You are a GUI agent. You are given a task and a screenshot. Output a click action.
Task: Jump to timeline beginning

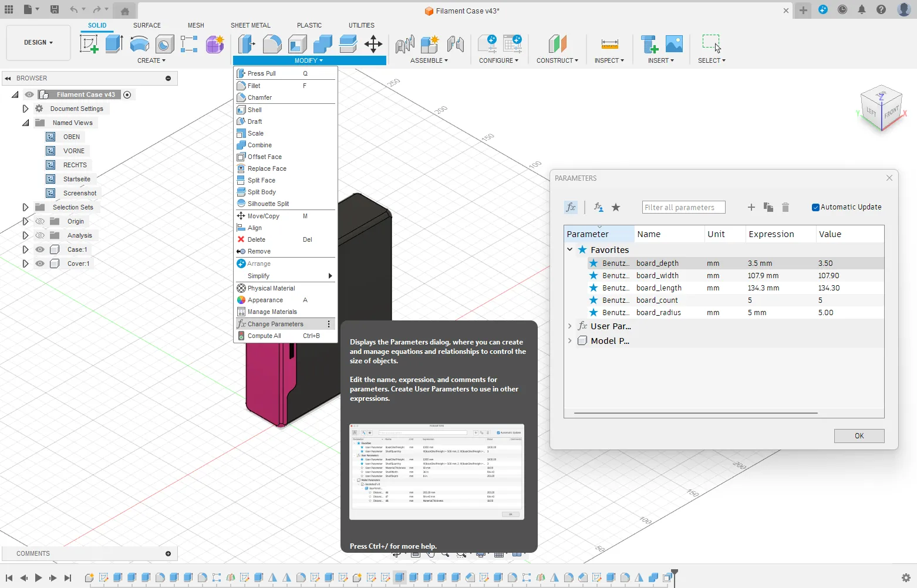pyautogui.click(x=9, y=578)
